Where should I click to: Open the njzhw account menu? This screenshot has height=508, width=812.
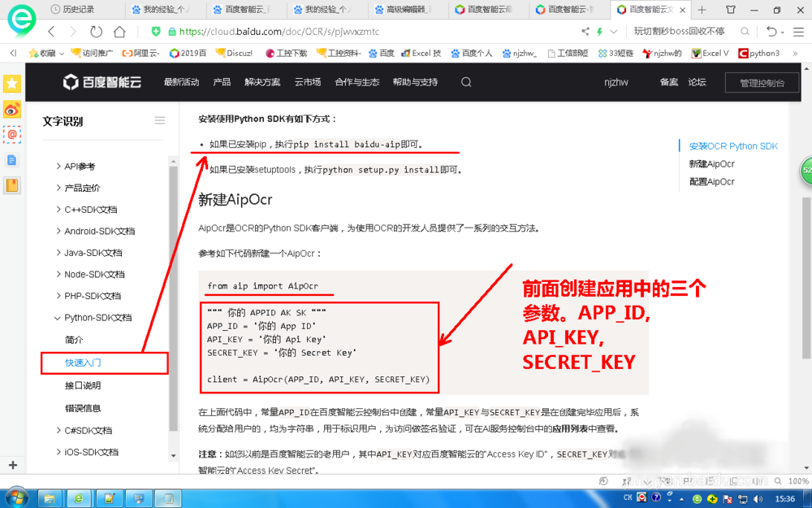point(616,82)
